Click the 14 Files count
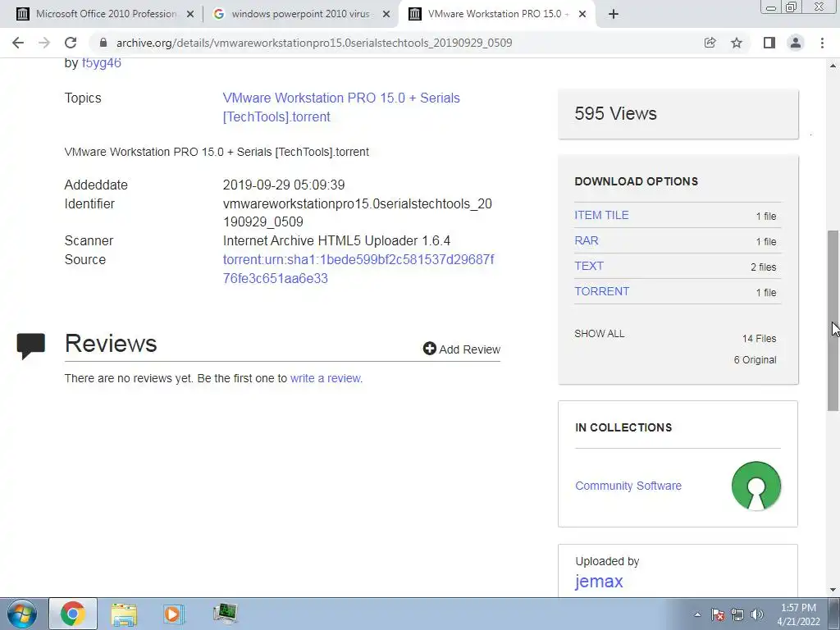Image resolution: width=840 pixels, height=630 pixels. [x=759, y=339]
